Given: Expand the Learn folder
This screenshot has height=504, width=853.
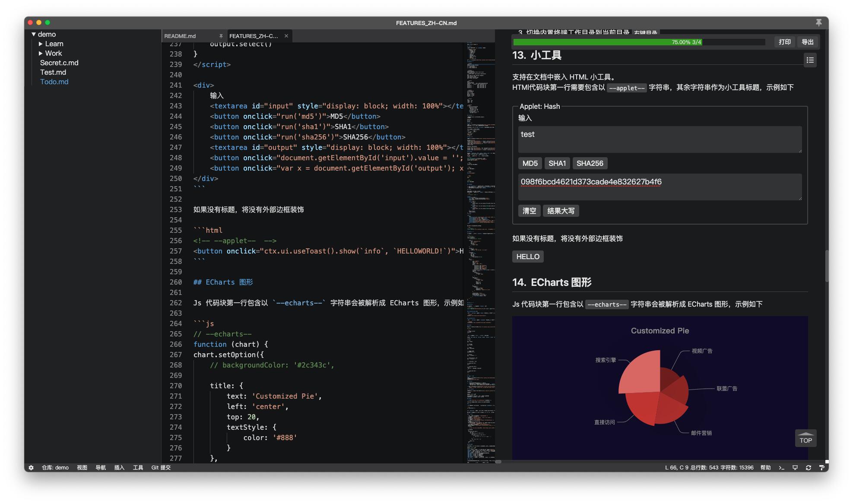Looking at the screenshot, I should click(x=41, y=44).
